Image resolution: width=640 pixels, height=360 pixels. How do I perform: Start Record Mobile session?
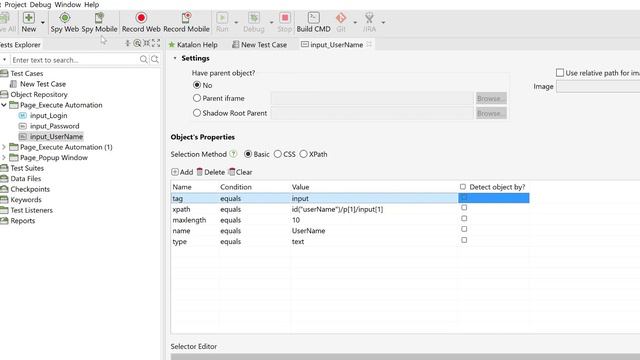tap(186, 22)
